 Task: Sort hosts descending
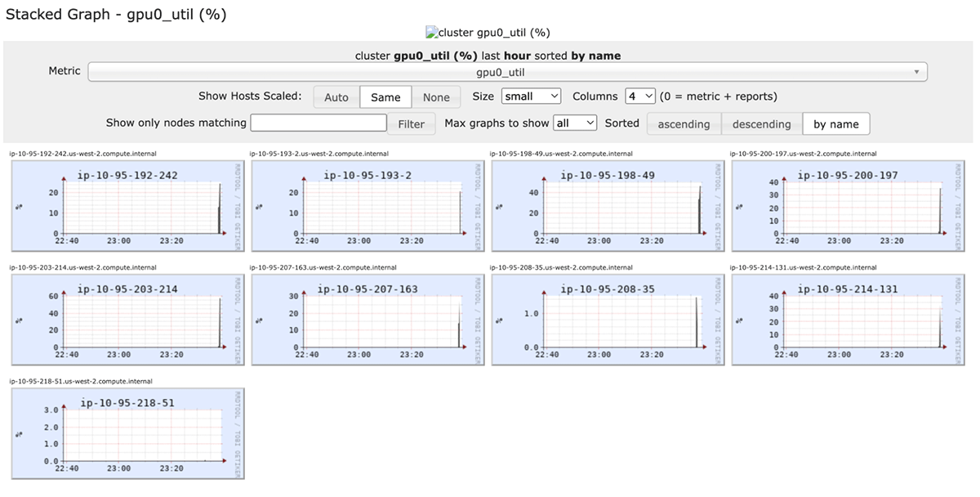[x=761, y=124]
